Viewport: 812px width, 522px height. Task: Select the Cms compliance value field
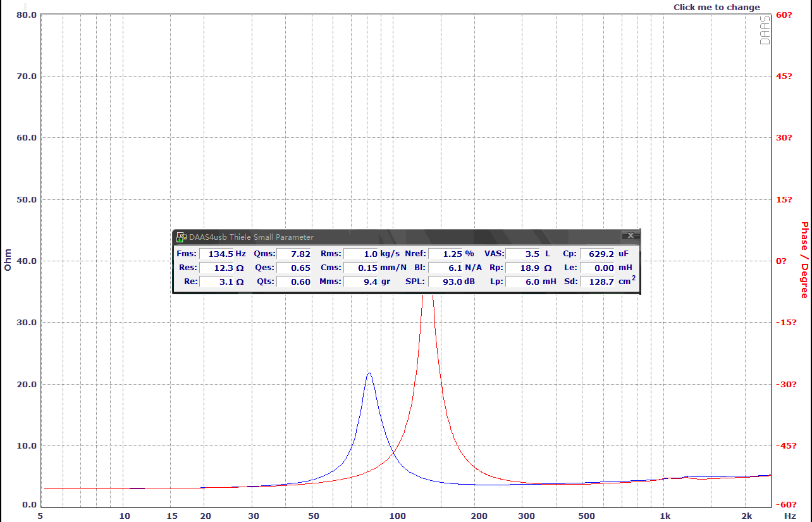[x=360, y=268]
